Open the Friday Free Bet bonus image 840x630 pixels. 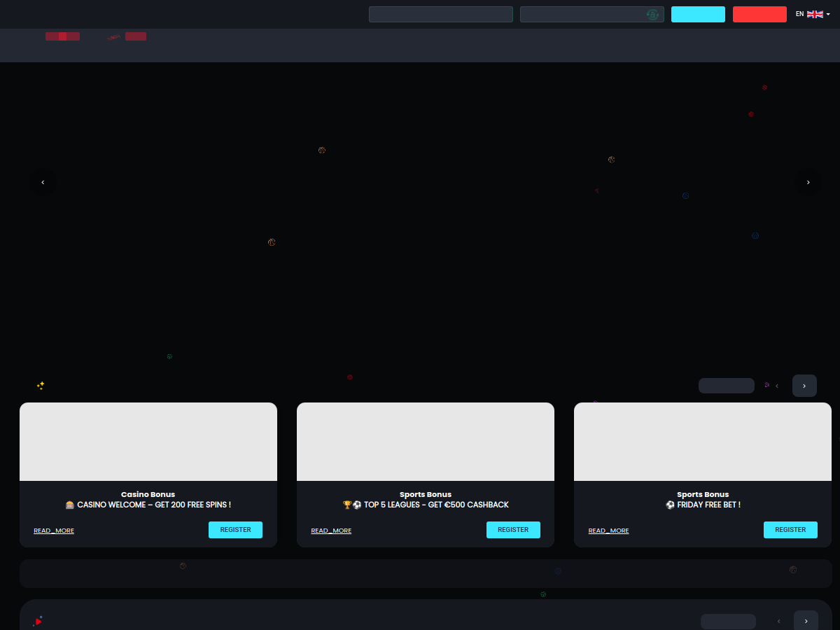point(703,442)
